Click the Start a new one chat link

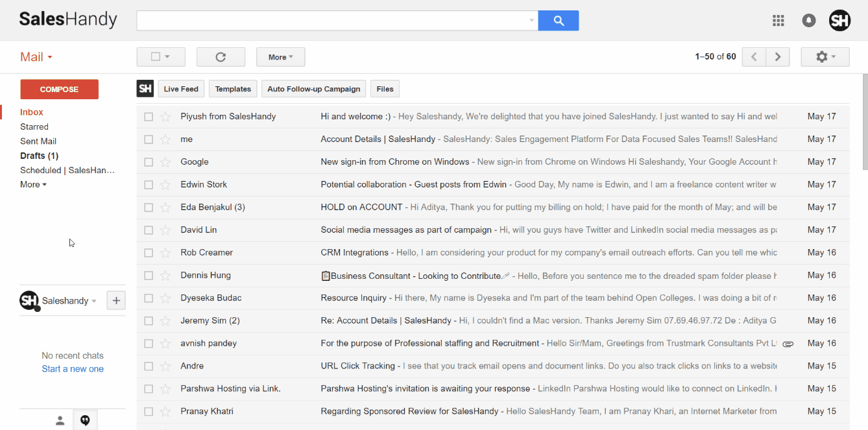73,369
